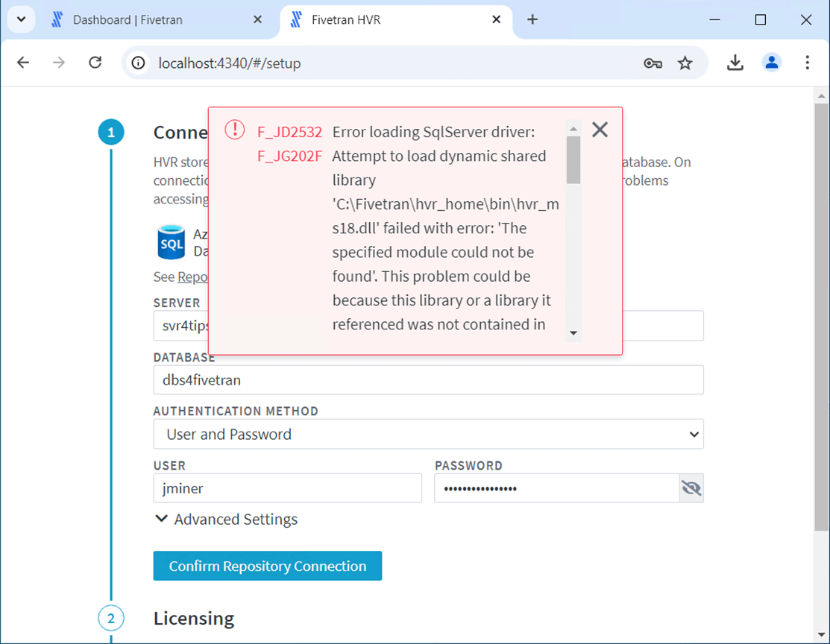Maximize the browser window
This screenshot has height=644, width=830.
pos(761,19)
